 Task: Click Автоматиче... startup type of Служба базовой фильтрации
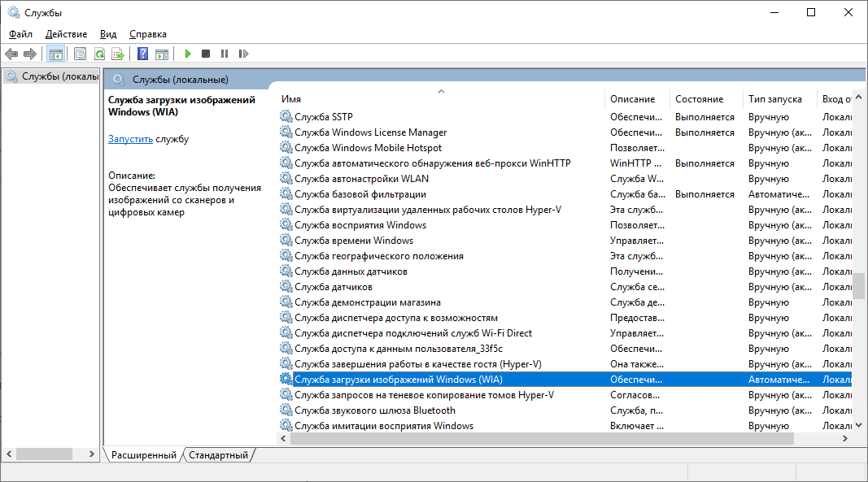[779, 194]
